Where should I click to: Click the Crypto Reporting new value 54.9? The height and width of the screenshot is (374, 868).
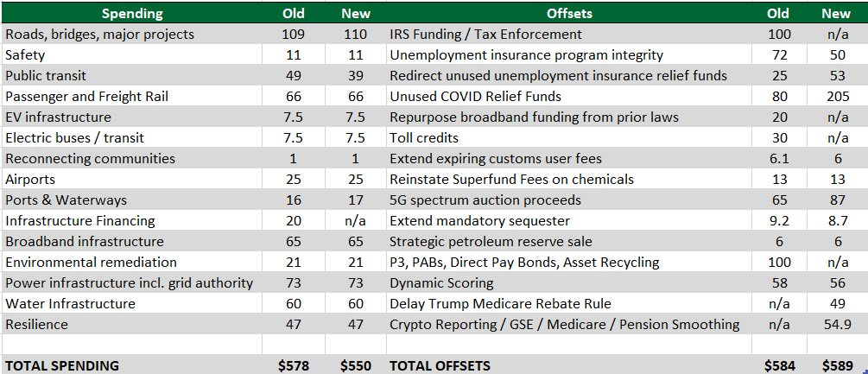click(x=838, y=324)
